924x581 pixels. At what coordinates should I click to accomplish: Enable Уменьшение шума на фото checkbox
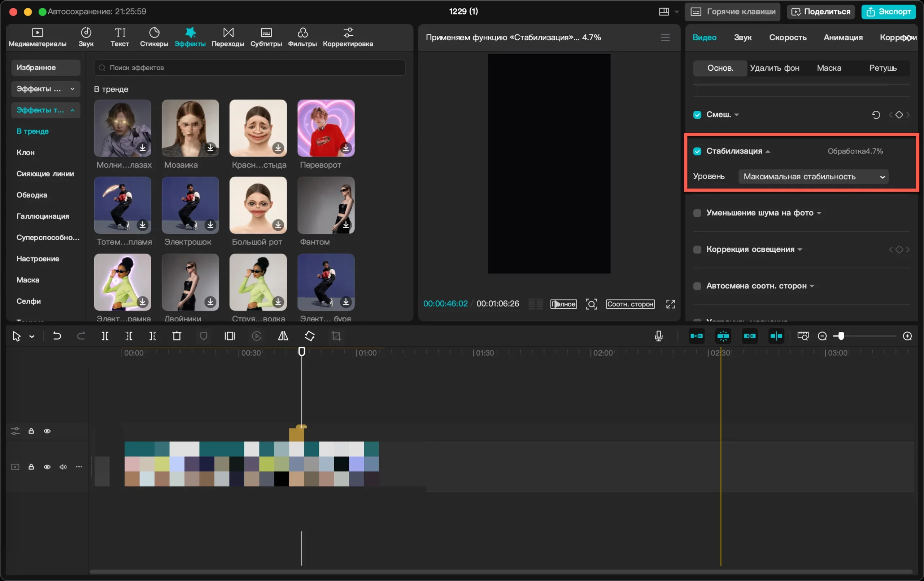pyautogui.click(x=697, y=213)
